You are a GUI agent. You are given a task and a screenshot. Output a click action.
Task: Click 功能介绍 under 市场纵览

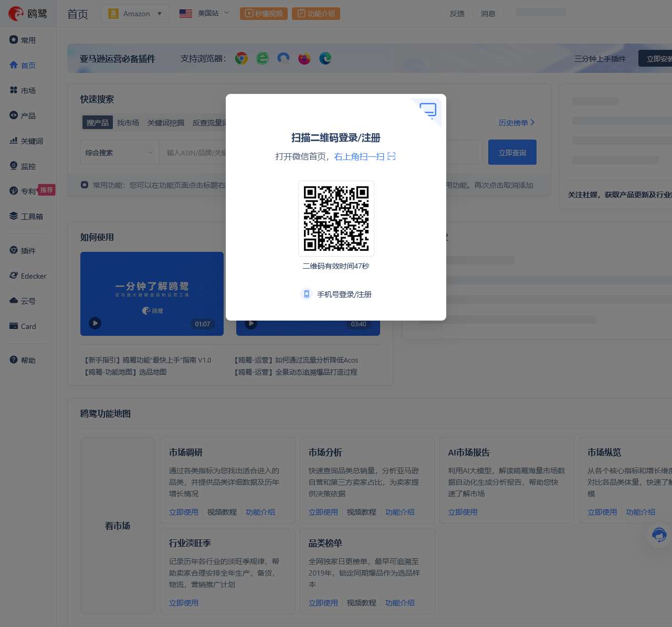tap(640, 512)
